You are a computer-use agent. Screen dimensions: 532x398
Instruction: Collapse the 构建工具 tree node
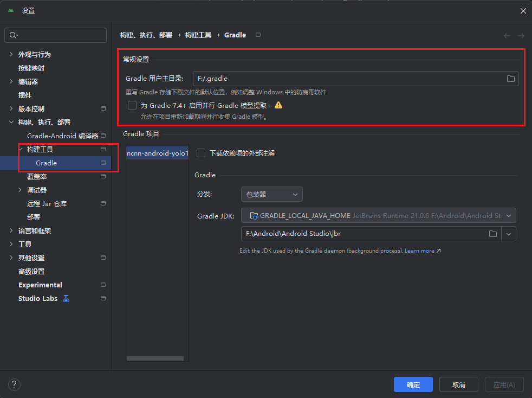coord(21,150)
